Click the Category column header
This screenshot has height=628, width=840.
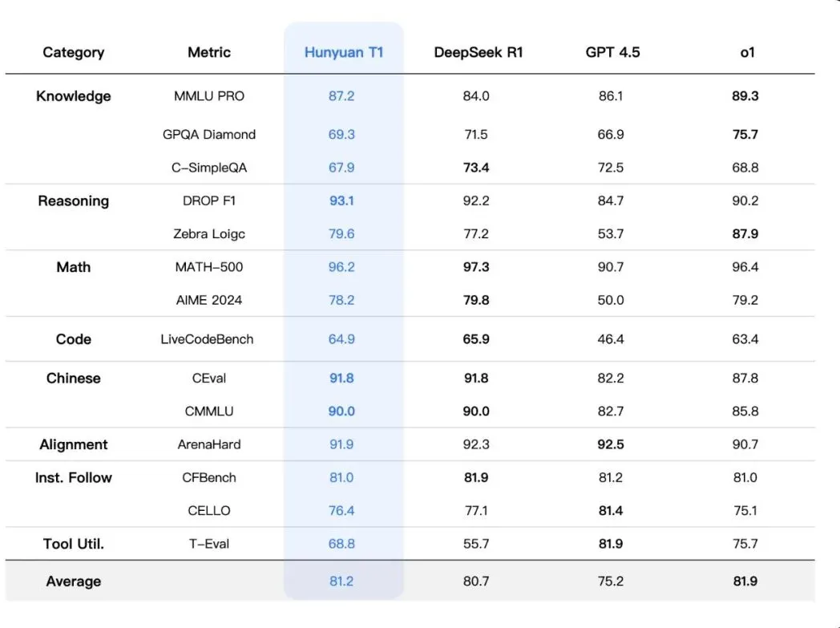tap(74, 52)
